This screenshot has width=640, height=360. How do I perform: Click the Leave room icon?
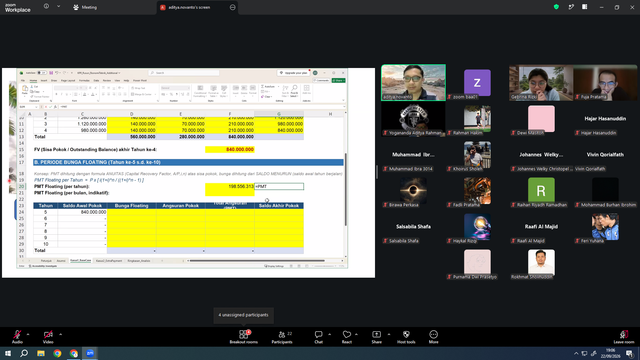(624, 334)
